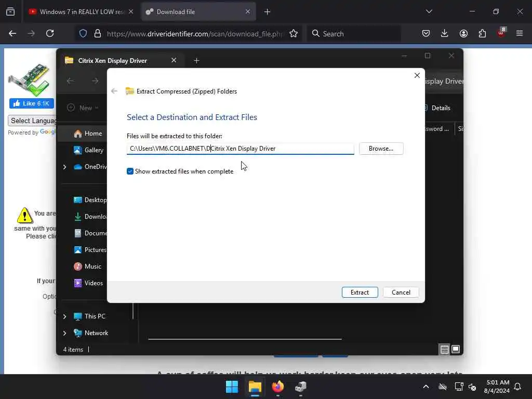This screenshot has height=399, width=532.
Task: Open Firefox View recent browsing icon
Action: (x=10, y=12)
